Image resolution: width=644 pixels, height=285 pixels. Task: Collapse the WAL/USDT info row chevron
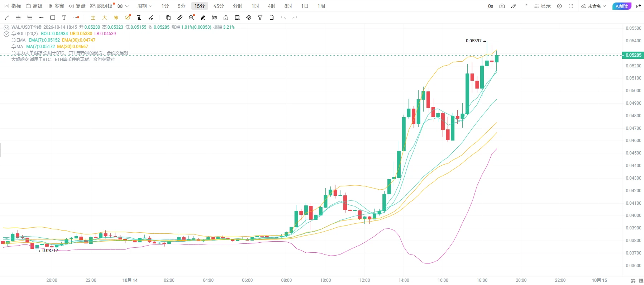point(6,27)
